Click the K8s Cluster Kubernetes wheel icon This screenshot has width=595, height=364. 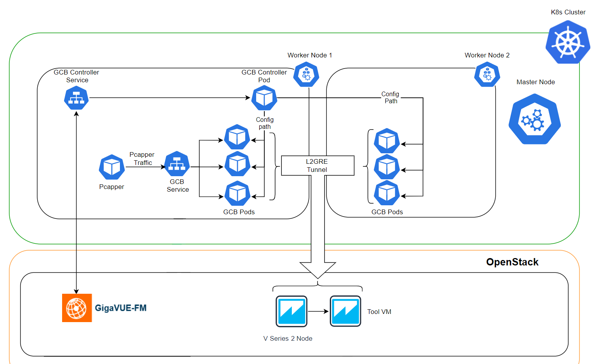coord(568,42)
